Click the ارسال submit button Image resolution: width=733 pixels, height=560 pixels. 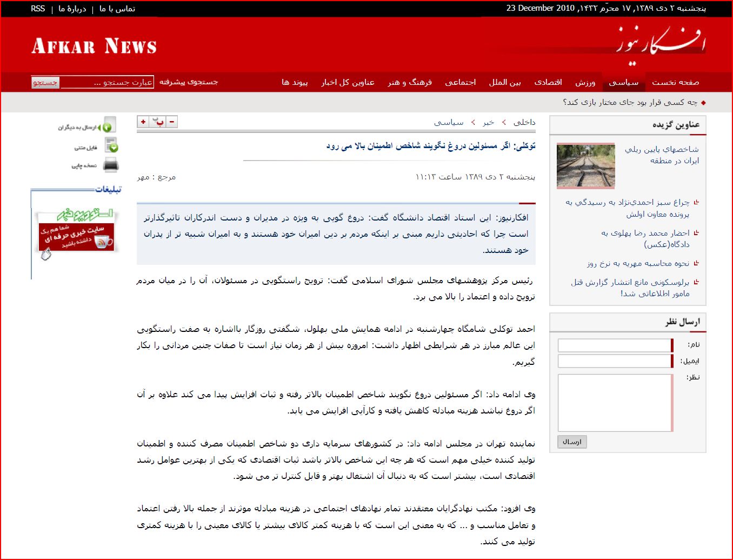click(572, 442)
